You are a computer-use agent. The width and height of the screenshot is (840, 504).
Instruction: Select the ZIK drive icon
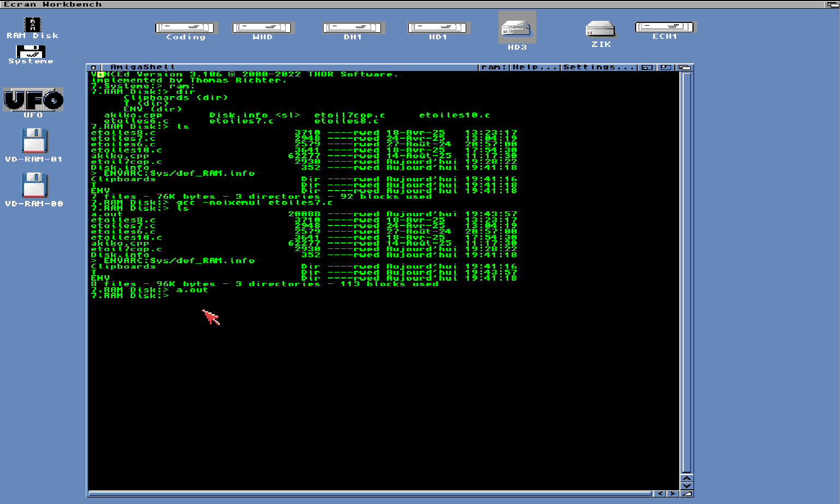pos(601,34)
